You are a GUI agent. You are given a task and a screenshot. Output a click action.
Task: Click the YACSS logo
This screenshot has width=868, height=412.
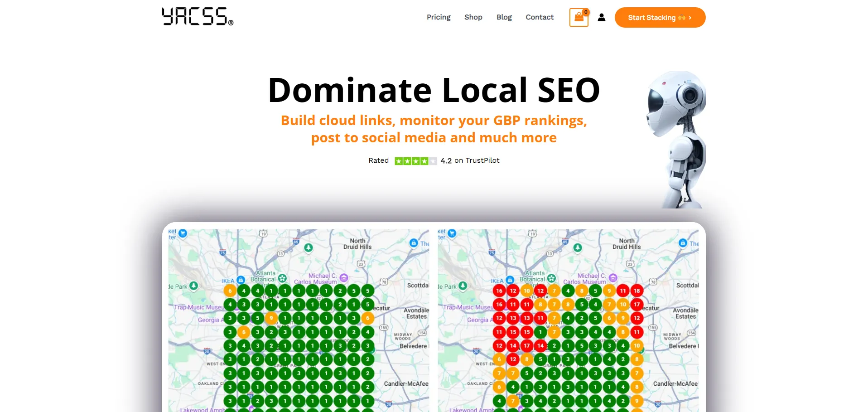pos(198,17)
